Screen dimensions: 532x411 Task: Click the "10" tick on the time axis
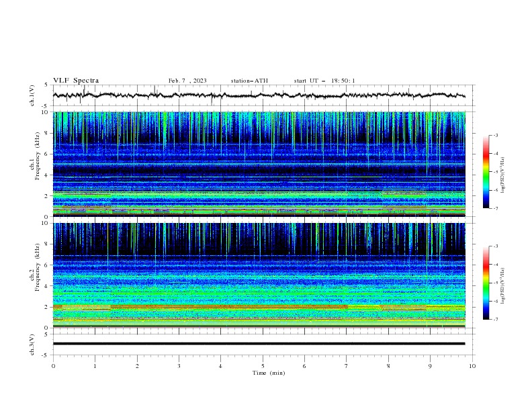coord(472,366)
